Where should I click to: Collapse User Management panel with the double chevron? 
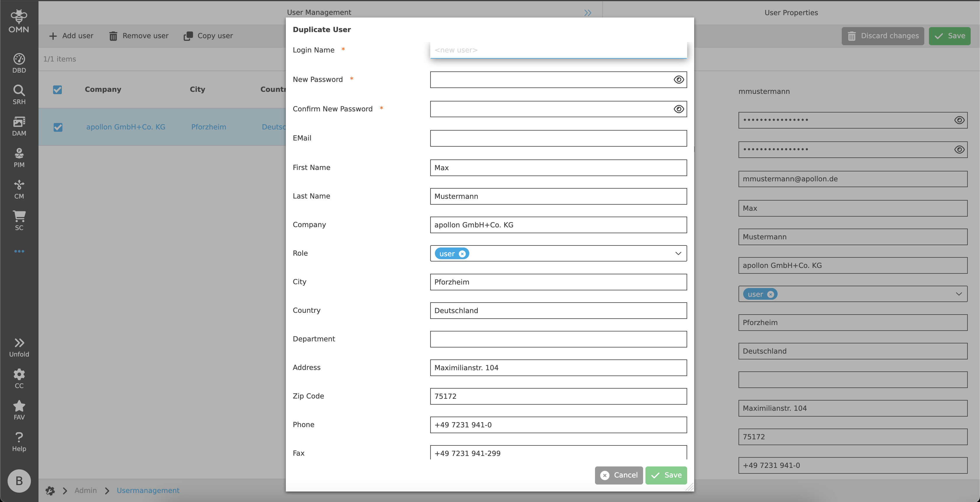tap(587, 13)
